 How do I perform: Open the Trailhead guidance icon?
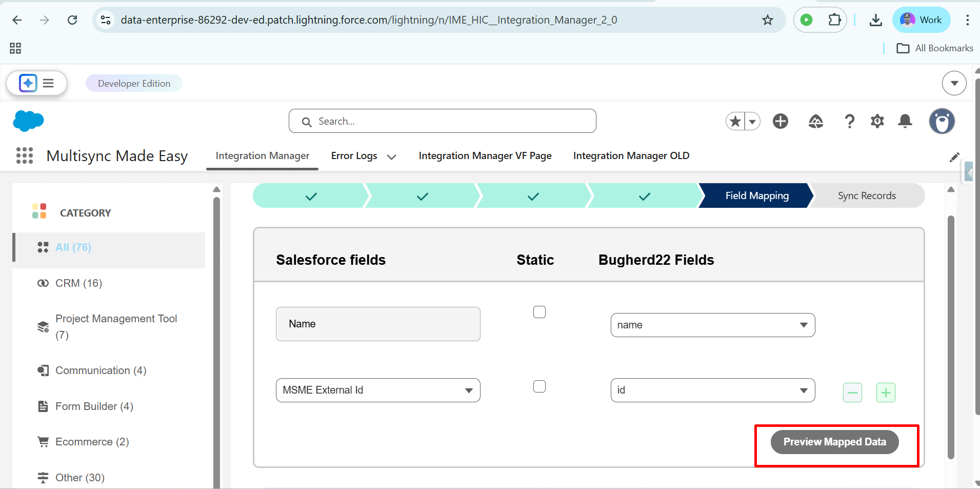coord(815,122)
